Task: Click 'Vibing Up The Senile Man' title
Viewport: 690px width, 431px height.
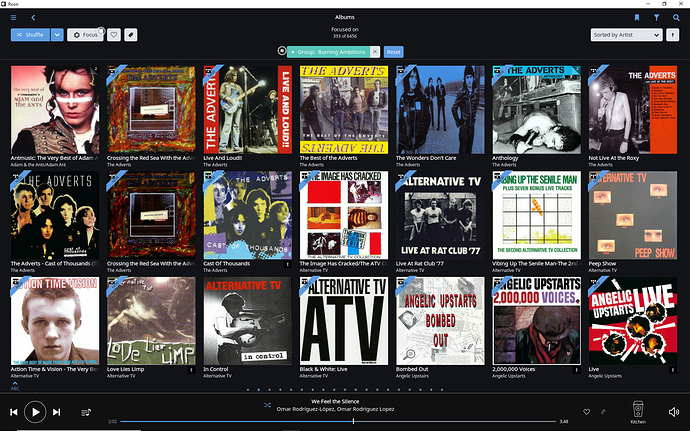Action: click(x=534, y=264)
